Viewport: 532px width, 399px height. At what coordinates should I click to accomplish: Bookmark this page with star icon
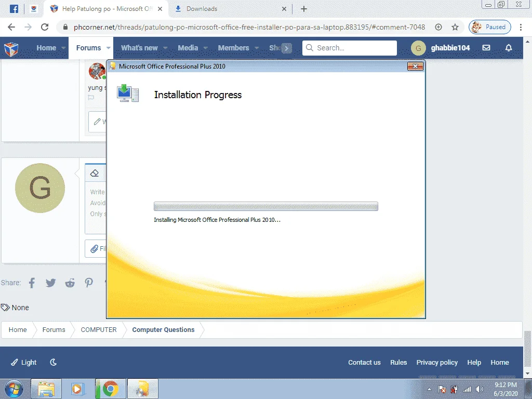tap(455, 27)
